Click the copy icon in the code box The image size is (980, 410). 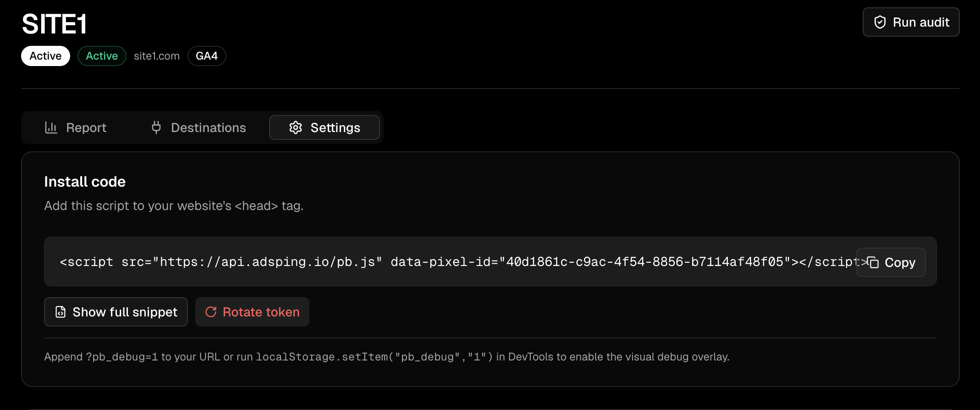873,262
